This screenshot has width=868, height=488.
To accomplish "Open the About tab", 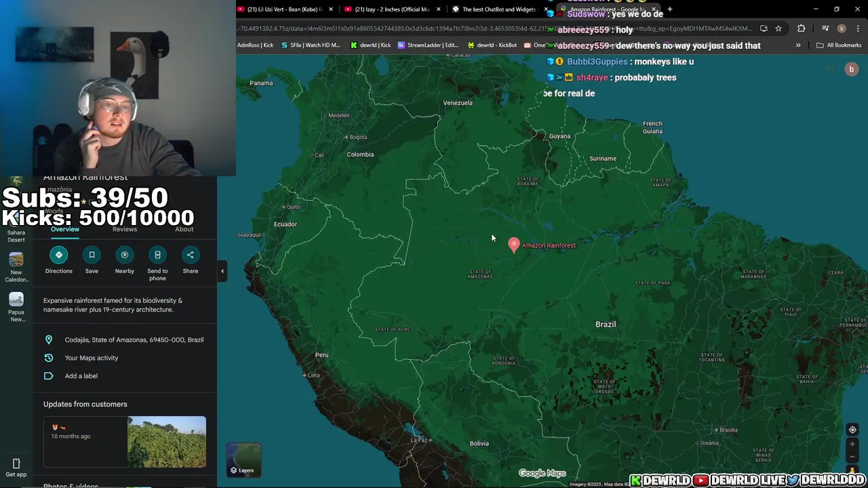I will (184, 229).
